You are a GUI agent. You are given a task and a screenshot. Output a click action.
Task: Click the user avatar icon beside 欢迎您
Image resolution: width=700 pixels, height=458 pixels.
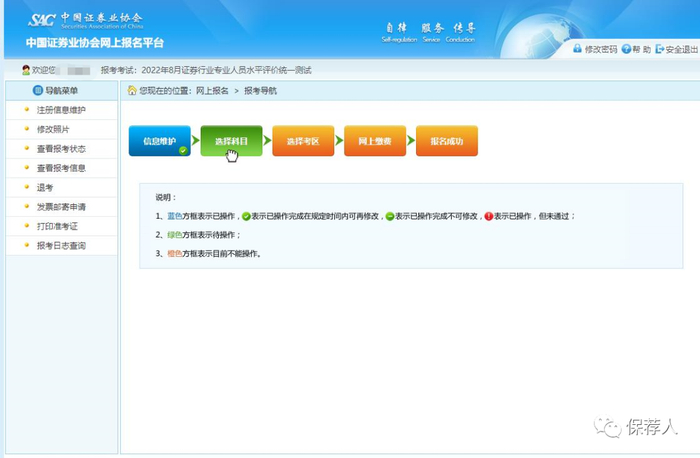[26, 70]
